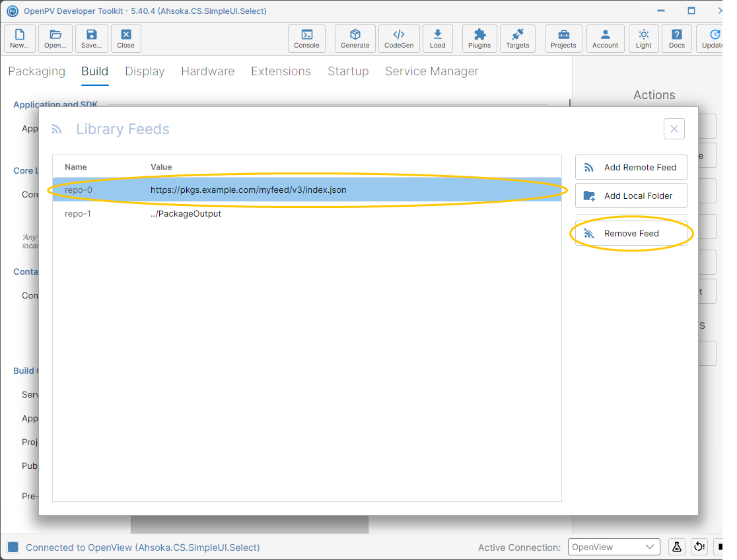The height and width of the screenshot is (560, 737).
Task: Open the Extensions tab
Action: point(281,71)
